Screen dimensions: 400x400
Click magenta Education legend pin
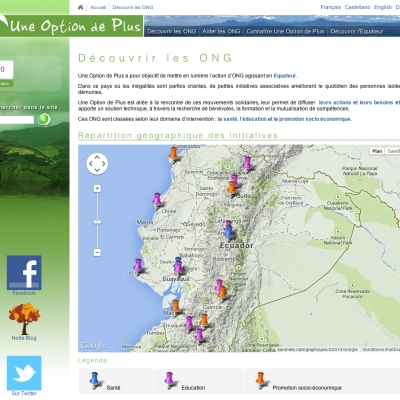169,379
